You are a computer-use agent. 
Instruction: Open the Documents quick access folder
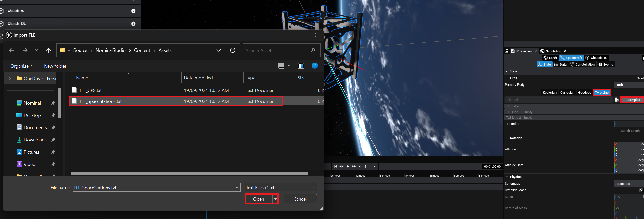tap(32, 127)
